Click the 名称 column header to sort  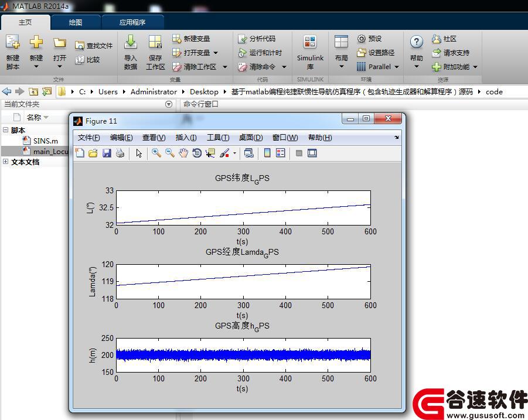click(33, 118)
